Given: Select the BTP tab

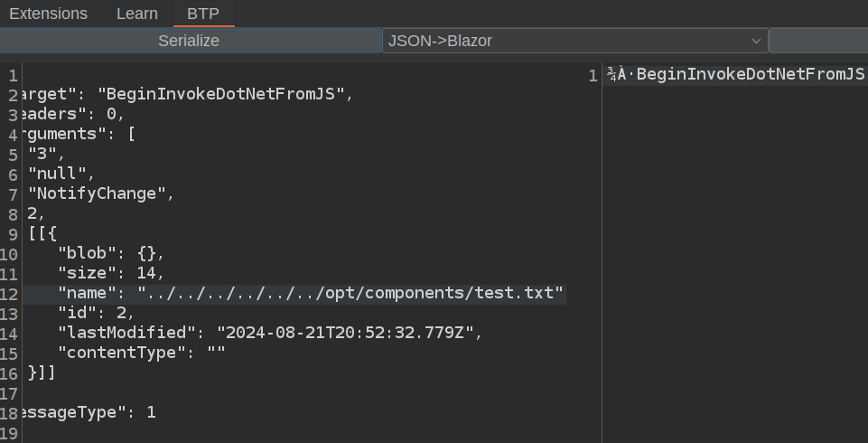Looking at the screenshot, I should [203, 14].
